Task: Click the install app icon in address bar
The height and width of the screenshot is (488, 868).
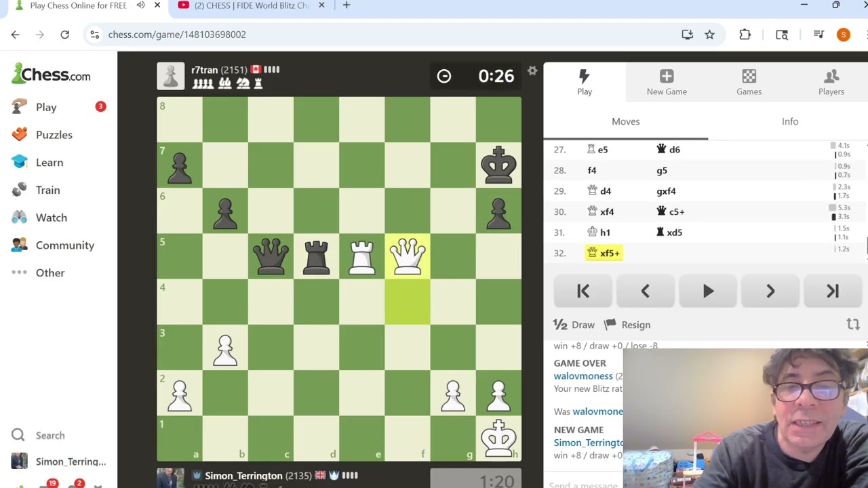Action: [688, 35]
